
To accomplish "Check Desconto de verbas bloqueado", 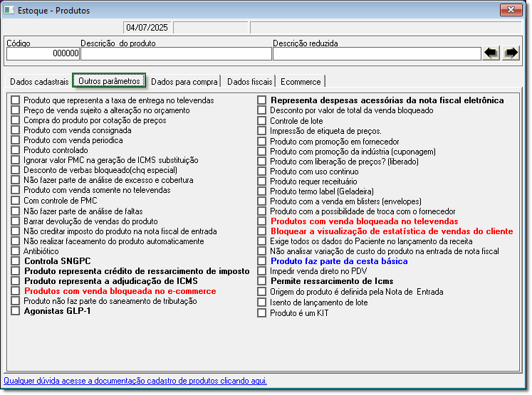I will point(15,170).
